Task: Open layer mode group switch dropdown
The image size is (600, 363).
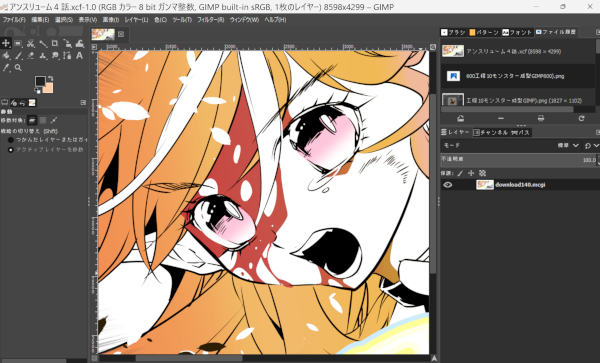Action: [x=591, y=145]
